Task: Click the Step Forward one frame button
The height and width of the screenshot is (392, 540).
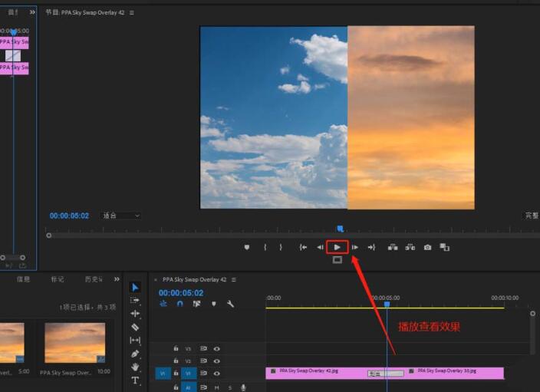Action: coord(354,247)
